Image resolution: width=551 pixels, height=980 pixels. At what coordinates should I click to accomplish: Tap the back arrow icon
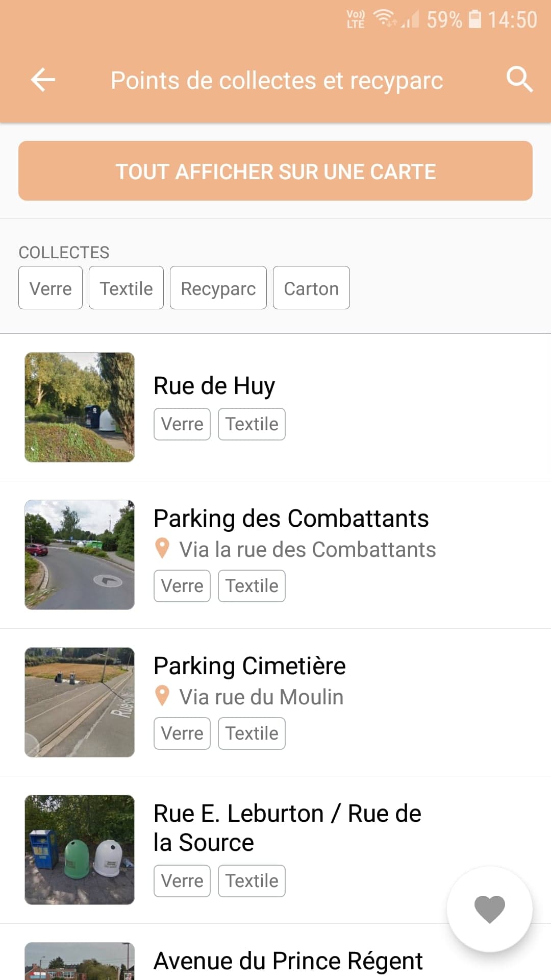tap(43, 80)
